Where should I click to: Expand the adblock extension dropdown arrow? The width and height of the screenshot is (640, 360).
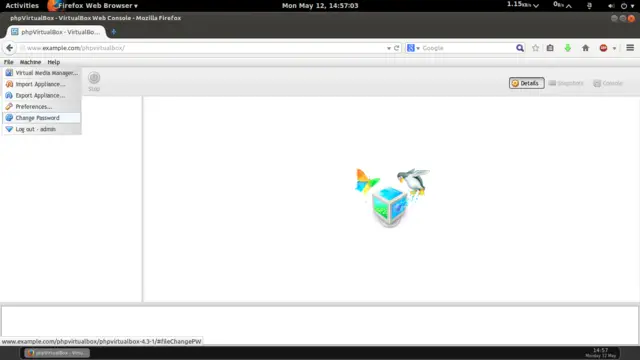(x=614, y=48)
